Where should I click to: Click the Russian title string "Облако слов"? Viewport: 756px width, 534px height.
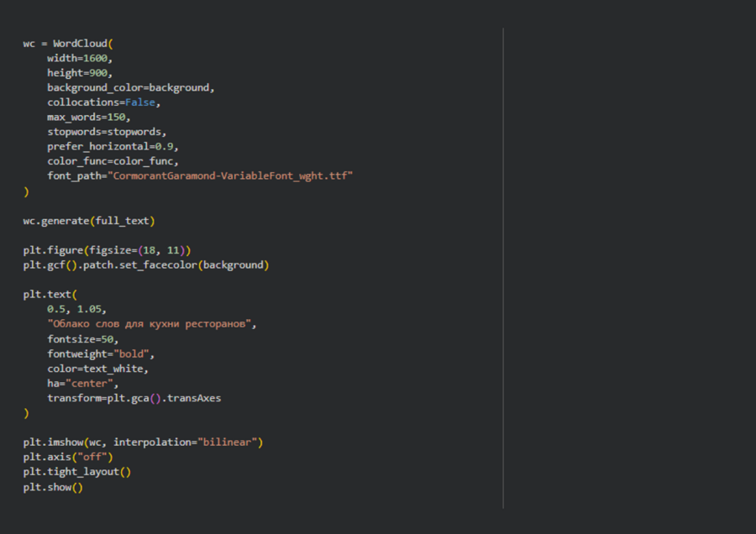click(151, 324)
